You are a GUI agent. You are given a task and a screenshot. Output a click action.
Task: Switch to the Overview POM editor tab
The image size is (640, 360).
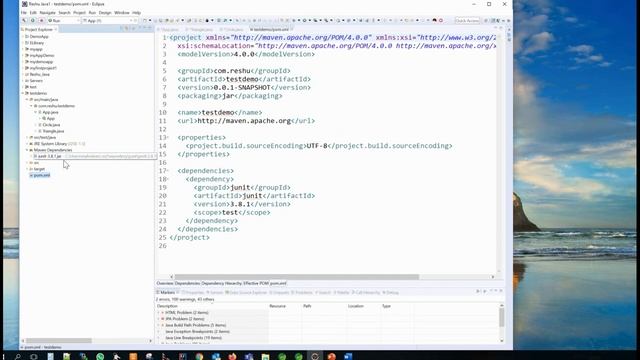click(165, 283)
